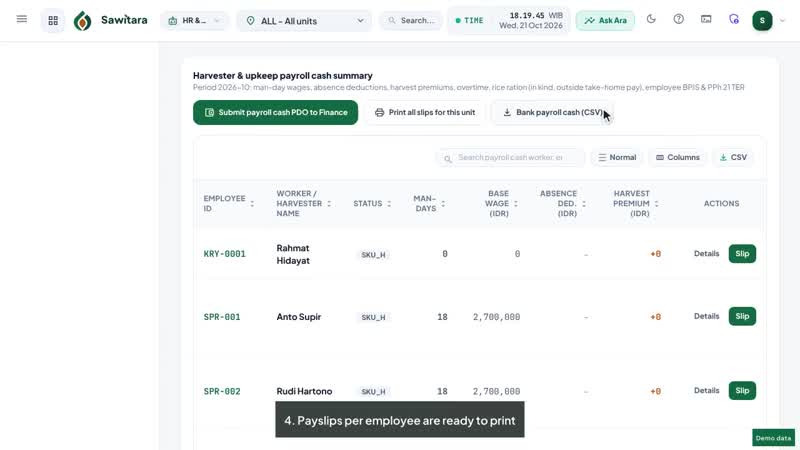Open employee ID KRY-0001
Image resolution: width=800 pixels, height=450 pixels.
tap(224, 254)
